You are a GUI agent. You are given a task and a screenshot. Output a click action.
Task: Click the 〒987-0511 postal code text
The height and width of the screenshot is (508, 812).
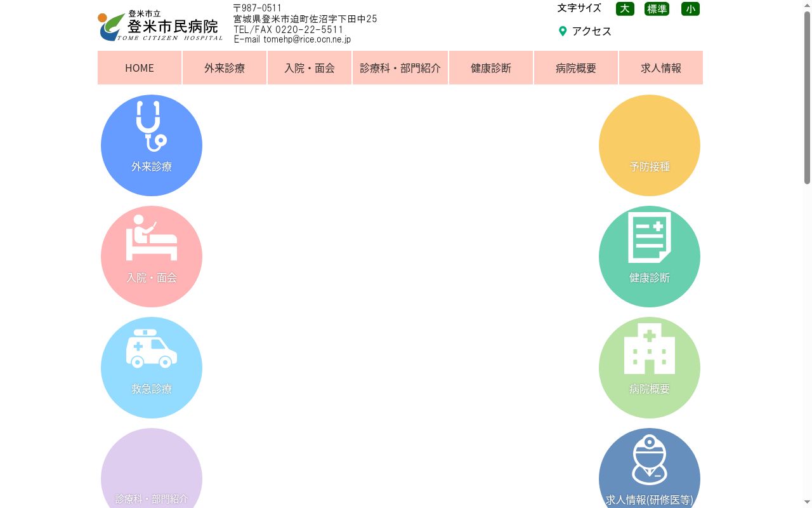[x=258, y=8]
